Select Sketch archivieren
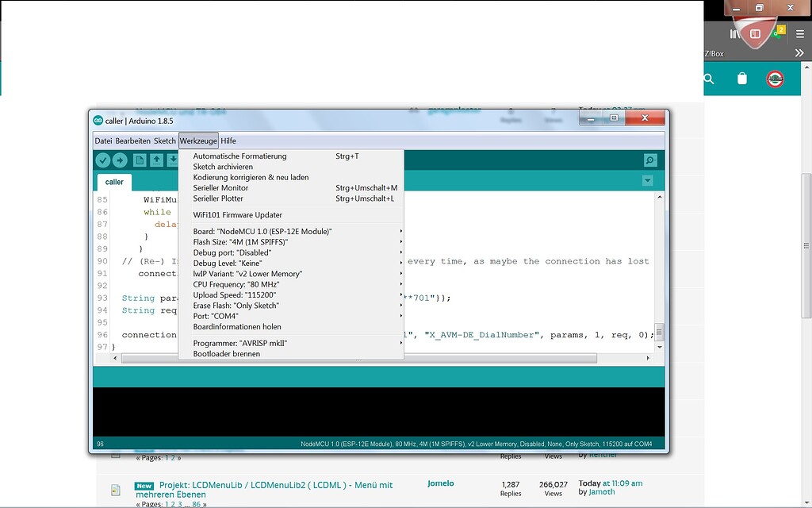The height and width of the screenshot is (508, 812). 291,167
